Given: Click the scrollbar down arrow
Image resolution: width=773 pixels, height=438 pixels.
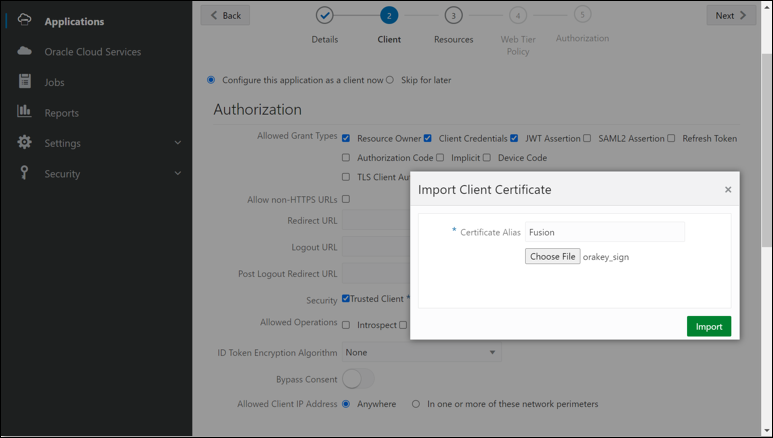Looking at the screenshot, I should (767, 431).
